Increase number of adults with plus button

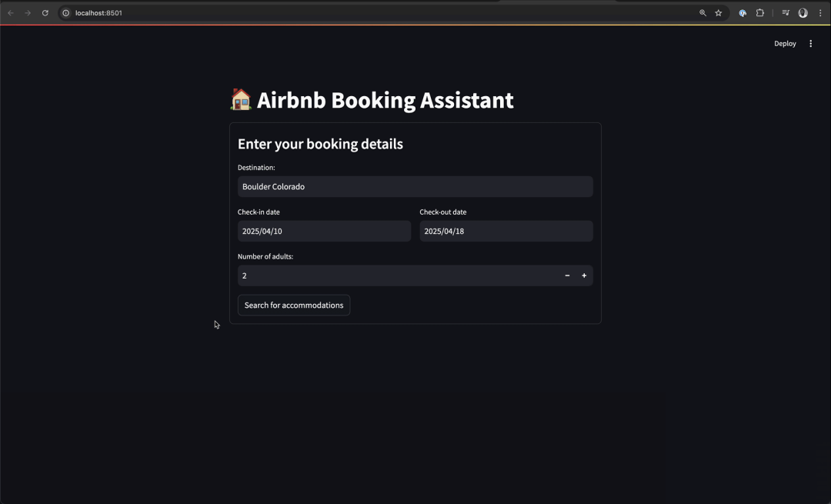(584, 275)
